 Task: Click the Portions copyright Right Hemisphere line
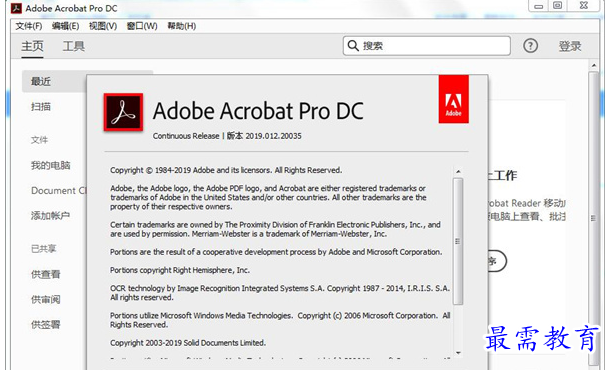point(180,270)
